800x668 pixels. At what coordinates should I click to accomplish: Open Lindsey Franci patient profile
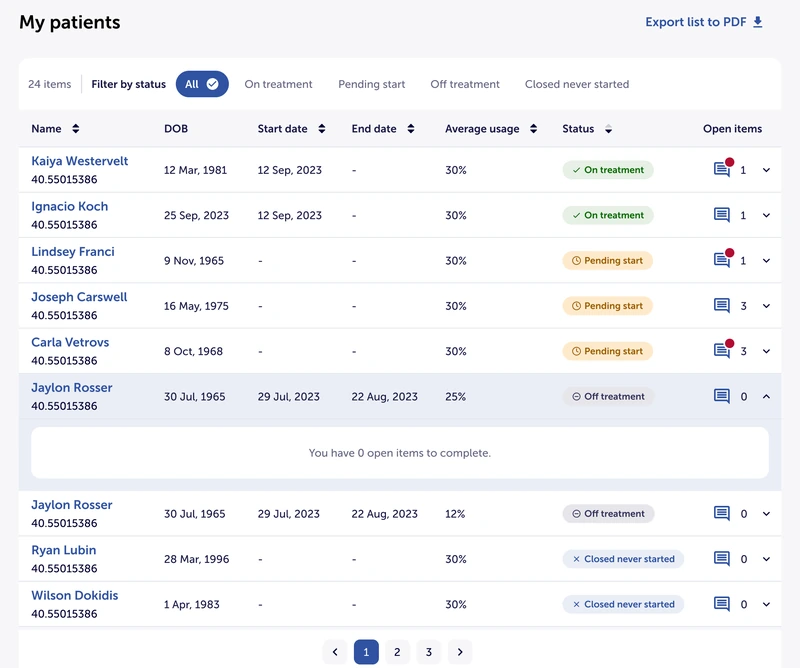72,252
